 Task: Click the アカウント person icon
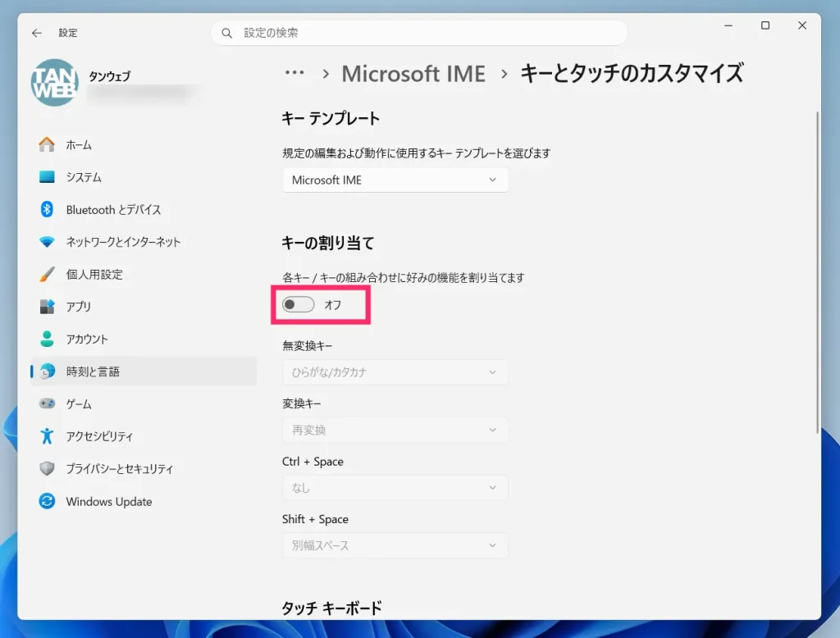pyautogui.click(x=47, y=339)
